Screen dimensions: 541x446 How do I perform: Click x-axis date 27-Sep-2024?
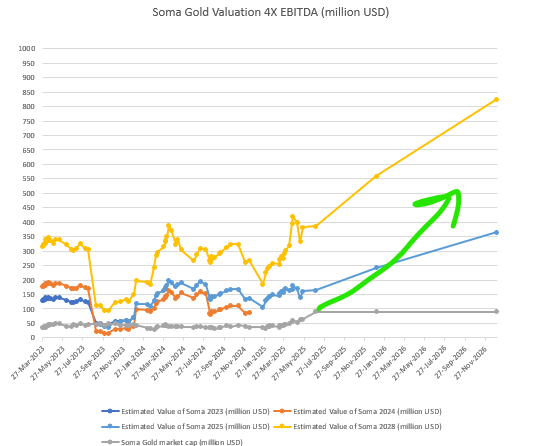tap(210, 362)
